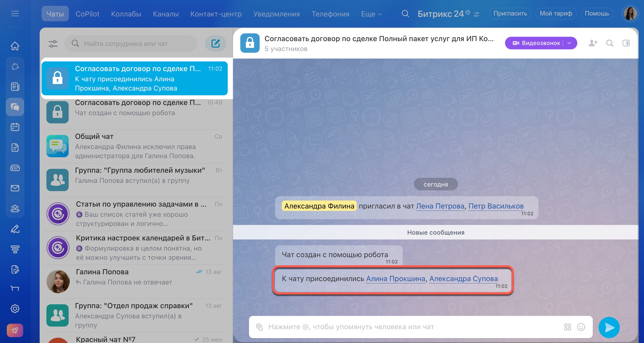
Task: Switch to the CoPilot tab
Action: click(x=88, y=14)
